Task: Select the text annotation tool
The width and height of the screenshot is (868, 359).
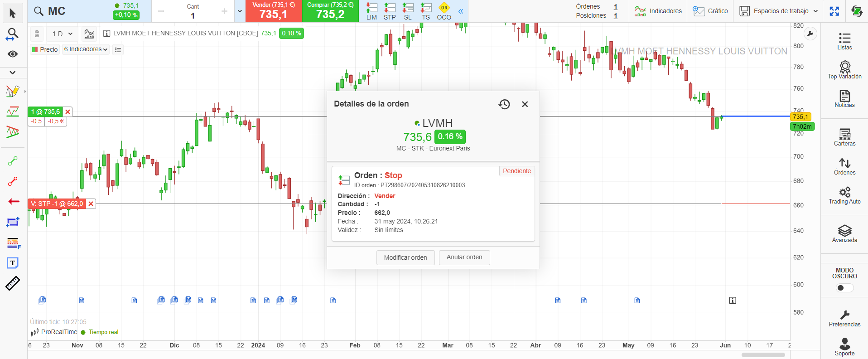Action: 13,263
